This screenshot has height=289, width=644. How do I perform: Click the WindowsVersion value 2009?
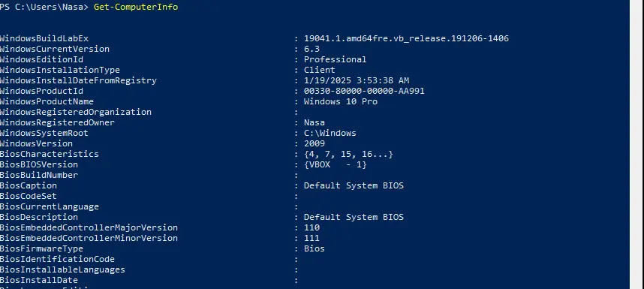point(314,143)
